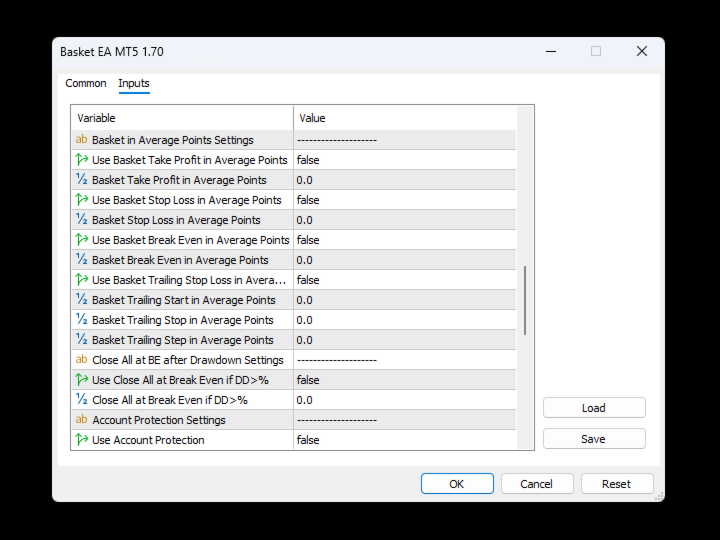The height and width of the screenshot is (540, 720).
Task: Select the Use Basket Take Profit in Average Points label
Action: coord(190,160)
